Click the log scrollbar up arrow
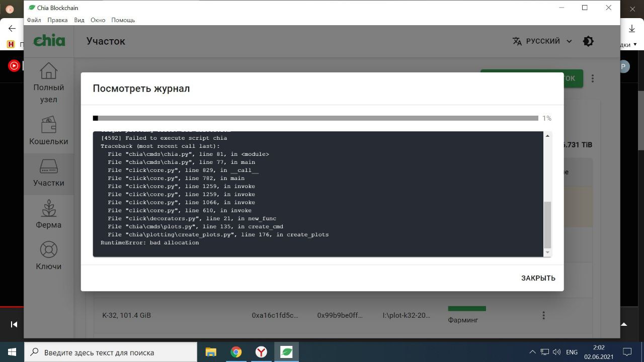644x362 pixels. 547,136
